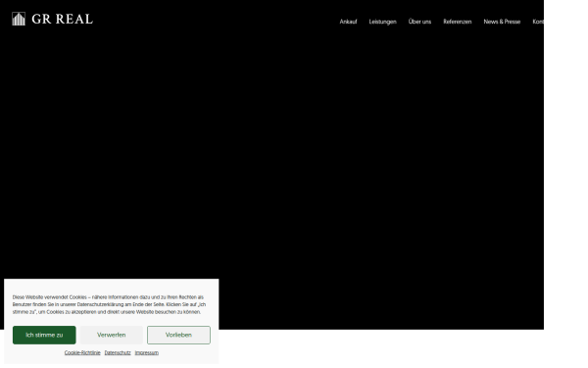Open the Cookie-Richtlinie link
This screenshot has height=368, width=588.
(82, 352)
